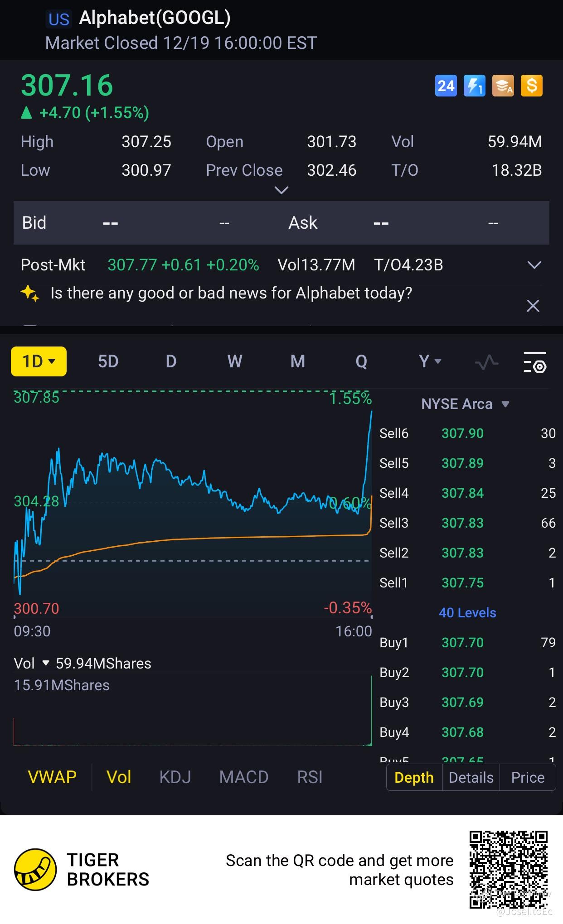Tap the Sell2 307.83 order row
The width and height of the screenshot is (563, 924).
tap(467, 553)
